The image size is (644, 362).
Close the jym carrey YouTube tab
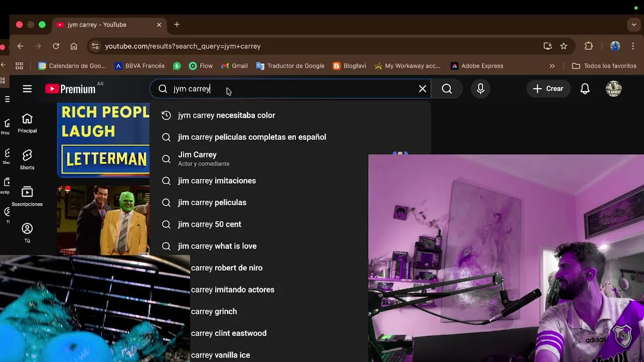[x=159, y=25]
